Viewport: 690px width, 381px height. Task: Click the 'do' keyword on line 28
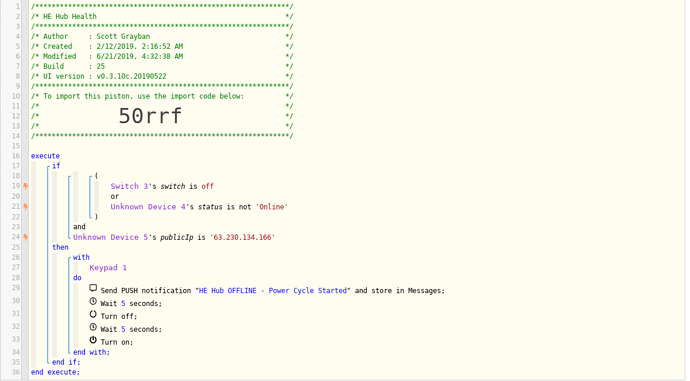pos(77,278)
